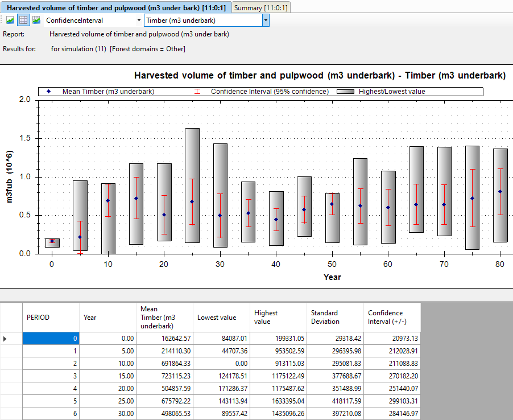
Task: Select the combined chart and table view icon
Action: click(x=36, y=20)
